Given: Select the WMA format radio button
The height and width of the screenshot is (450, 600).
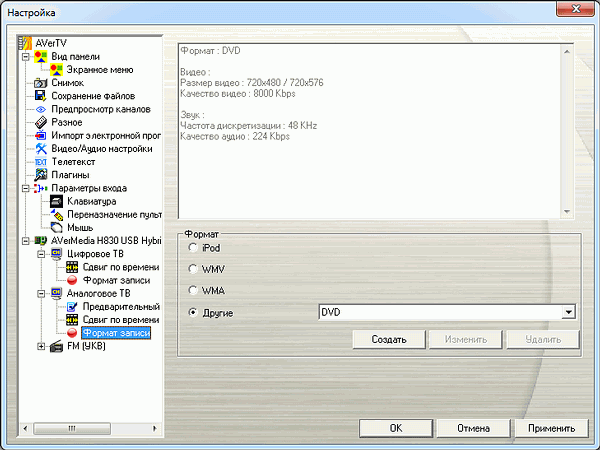Looking at the screenshot, I should [193, 290].
